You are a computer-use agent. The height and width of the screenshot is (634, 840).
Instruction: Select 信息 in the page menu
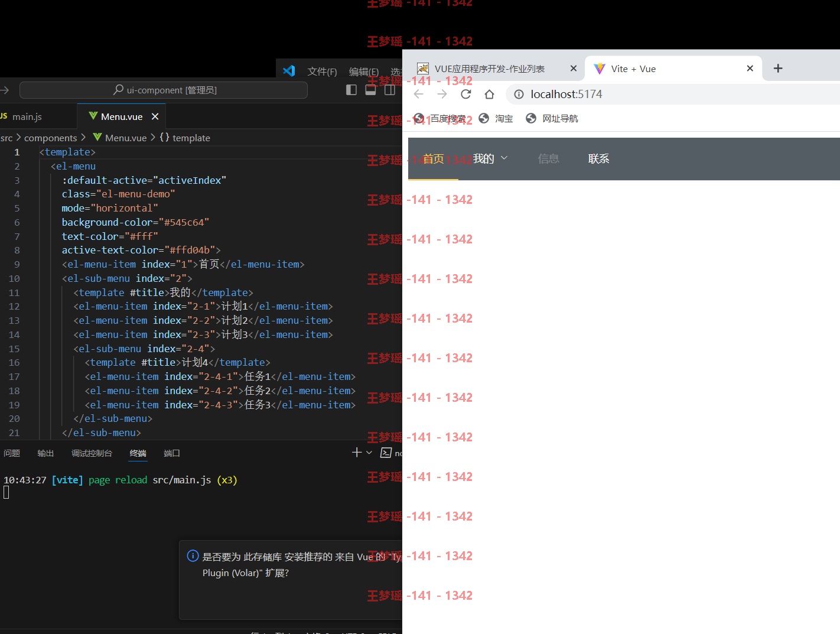548,159
